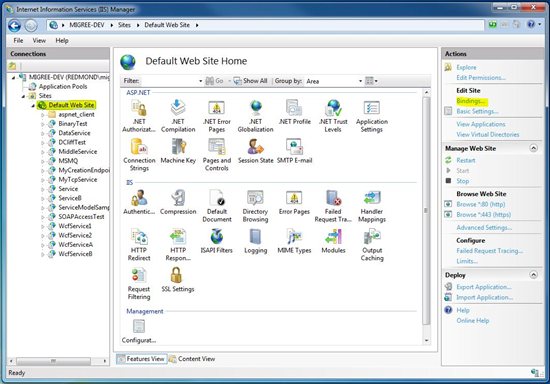Select the DataService tree item
Viewport: 550px width, 384px height.
(74, 133)
